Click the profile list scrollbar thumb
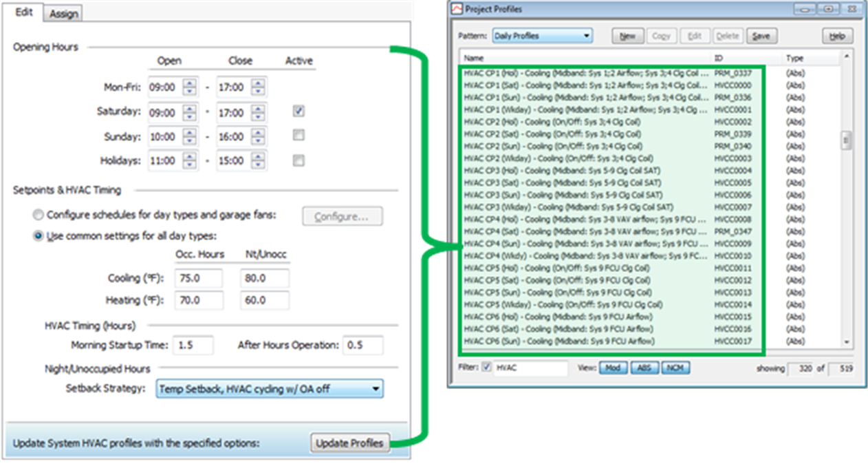The width and height of the screenshot is (868, 466). [847, 140]
